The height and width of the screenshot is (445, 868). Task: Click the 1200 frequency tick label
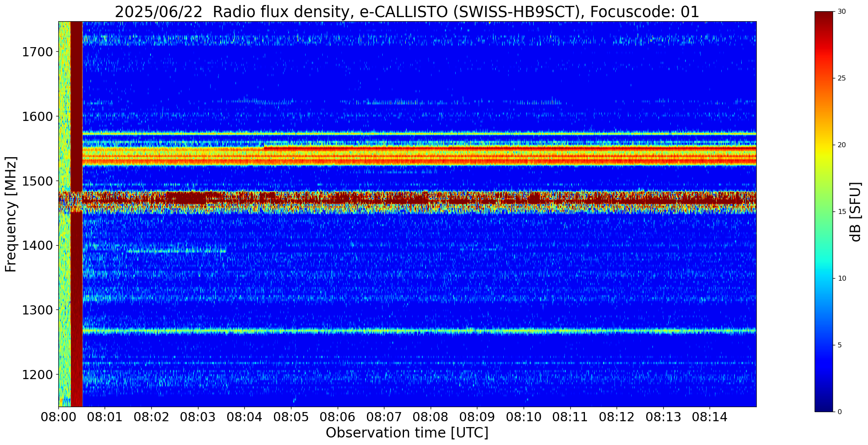click(38, 375)
